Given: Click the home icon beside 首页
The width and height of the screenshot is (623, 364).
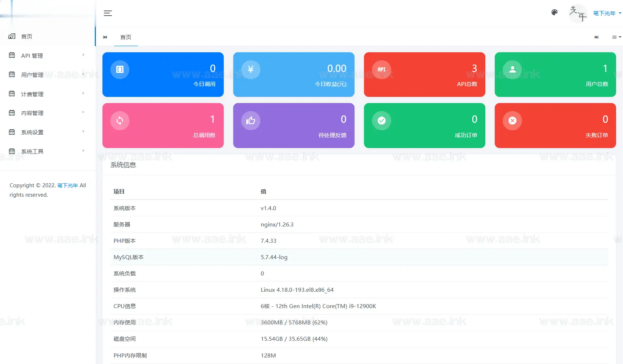Looking at the screenshot, I should 12,36.
